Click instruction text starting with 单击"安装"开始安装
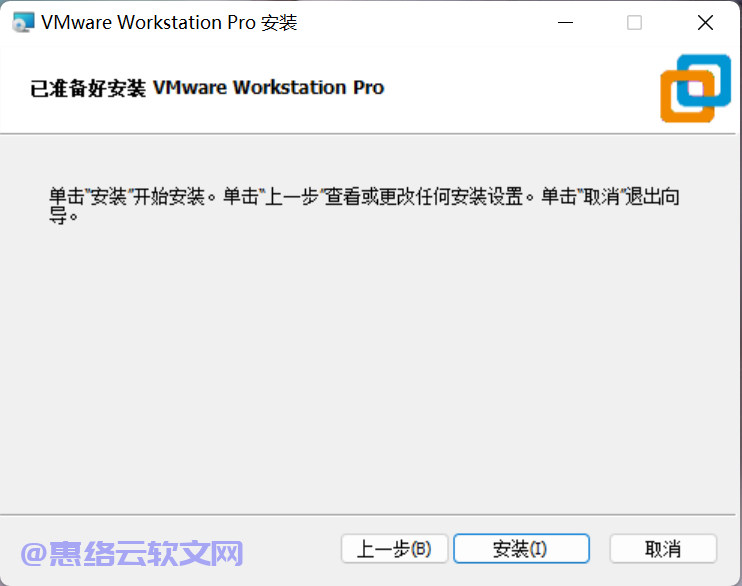The image size is (742, 586). pos(364,205)
